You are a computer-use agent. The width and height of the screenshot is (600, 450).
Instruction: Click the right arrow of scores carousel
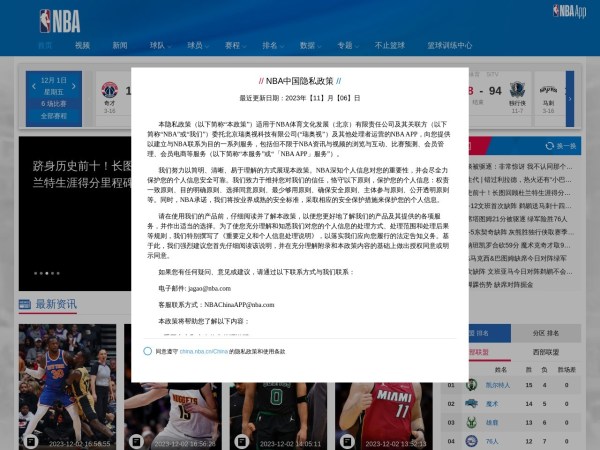571,97
